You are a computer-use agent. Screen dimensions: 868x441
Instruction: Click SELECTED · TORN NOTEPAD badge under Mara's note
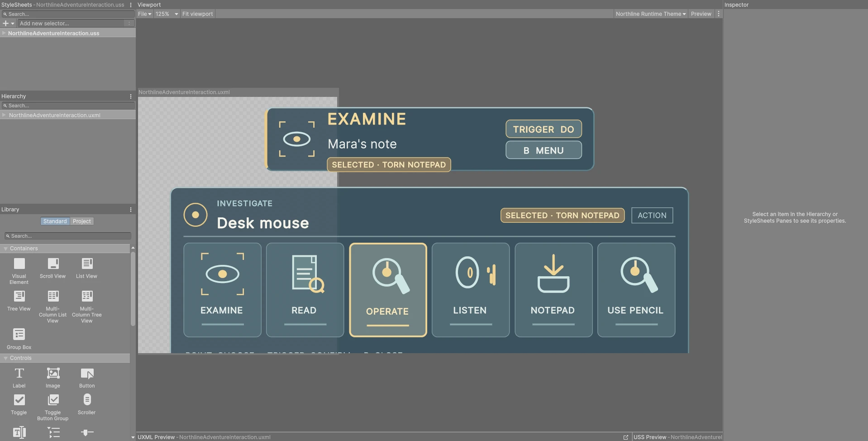coord(389,165)
